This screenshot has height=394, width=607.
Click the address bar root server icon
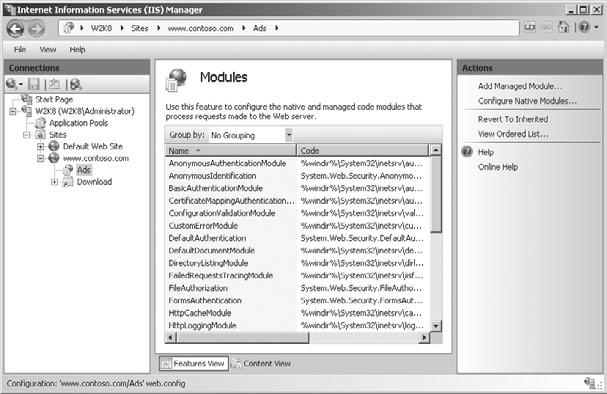point(69,27)
